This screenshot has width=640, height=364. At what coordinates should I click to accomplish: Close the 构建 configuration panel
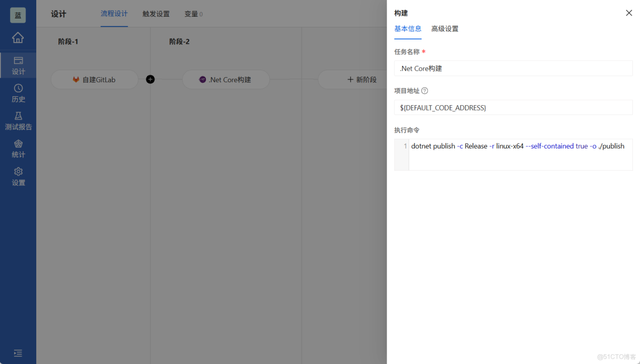[x=629, y=12]
